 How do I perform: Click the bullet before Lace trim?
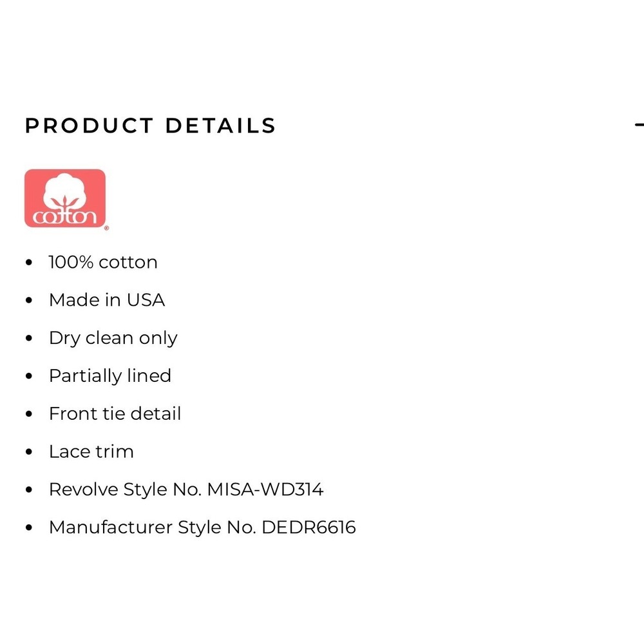pyautogui.click(x=29, y=452)
